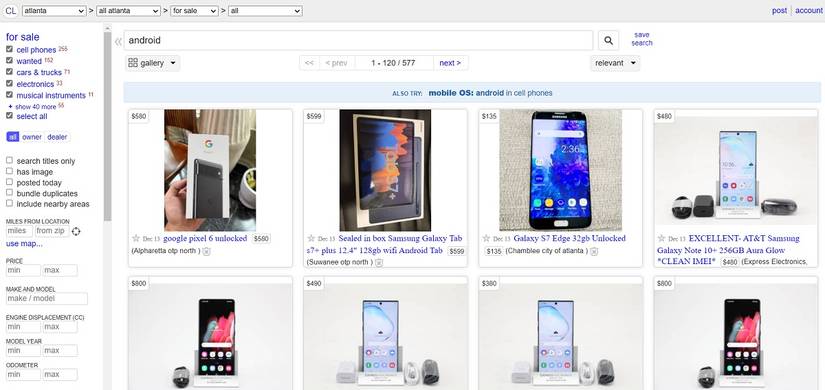Click the make / model input field
825x390 pixels.
coord(47,298)
